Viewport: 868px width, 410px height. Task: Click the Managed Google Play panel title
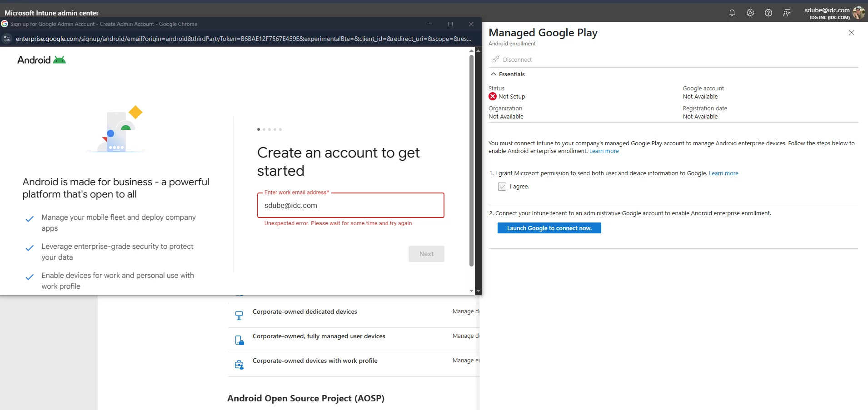(543, 33)
